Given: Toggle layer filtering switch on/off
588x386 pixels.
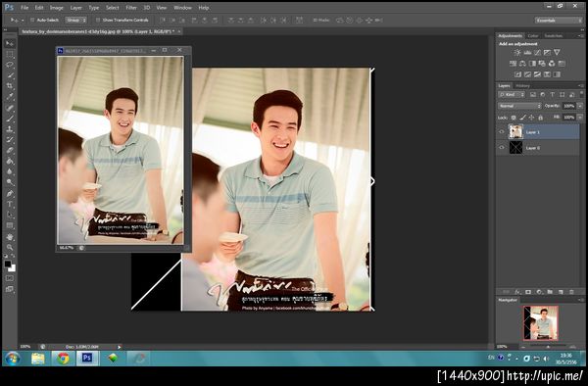Looking at the screenshot, I should pyautogui.click(x=581, y=94).
